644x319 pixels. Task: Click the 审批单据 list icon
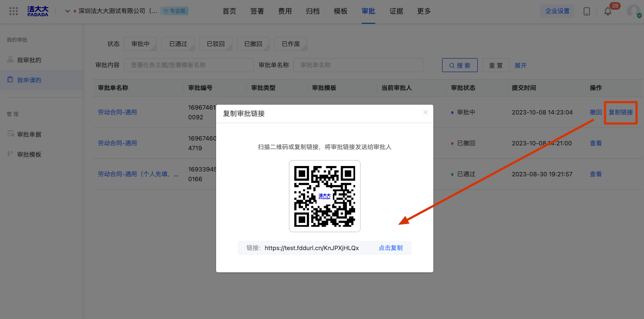(10, 134)
